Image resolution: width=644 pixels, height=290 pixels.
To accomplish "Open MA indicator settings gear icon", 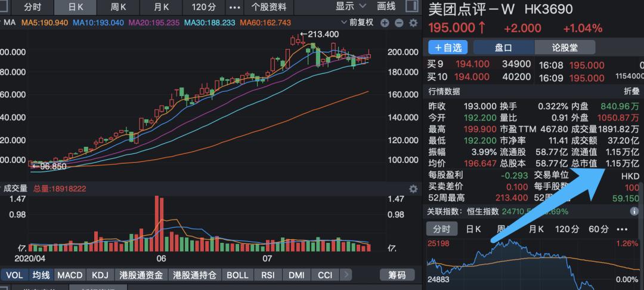I will tap(413, 23).
